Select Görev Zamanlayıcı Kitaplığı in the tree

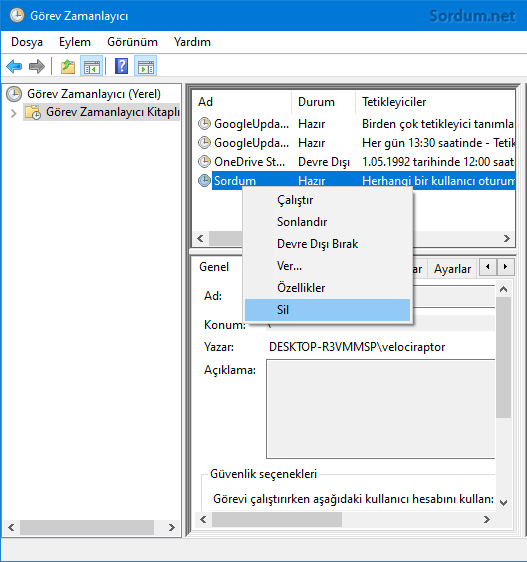pos(113,112)
